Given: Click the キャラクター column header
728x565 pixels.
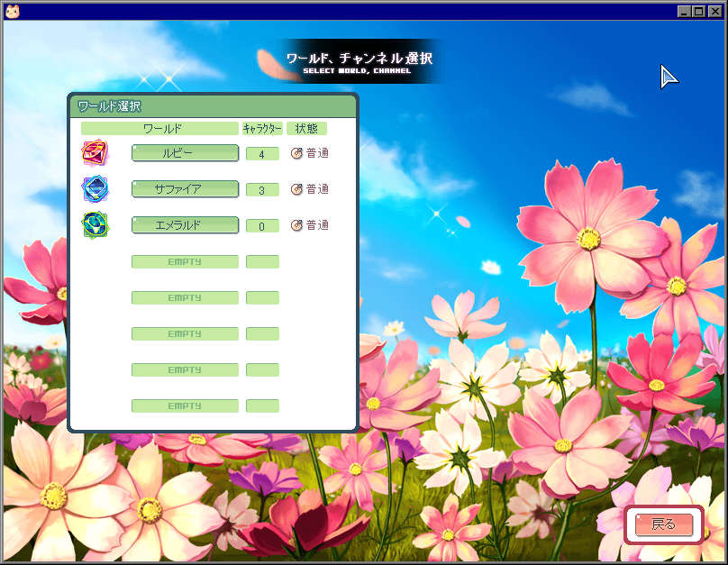Looking at the screenshot, I should coord(262,129).
